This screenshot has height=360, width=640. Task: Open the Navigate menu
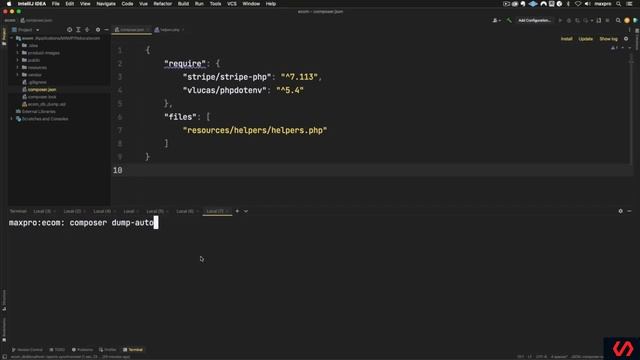click(106, 4)
